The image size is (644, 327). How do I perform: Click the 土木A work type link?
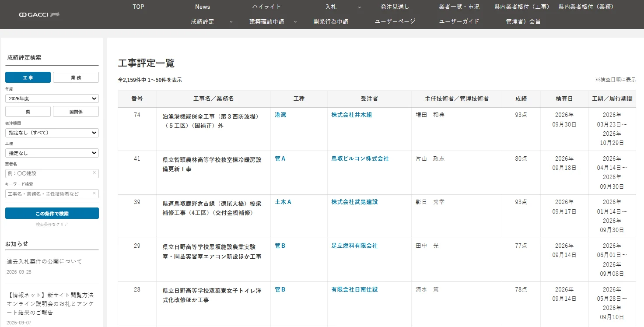(x=283, y=202)
